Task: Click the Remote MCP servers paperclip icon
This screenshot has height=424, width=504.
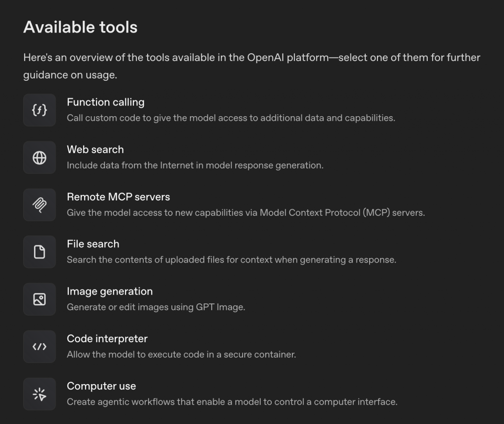Action: (x=39, y=205)
